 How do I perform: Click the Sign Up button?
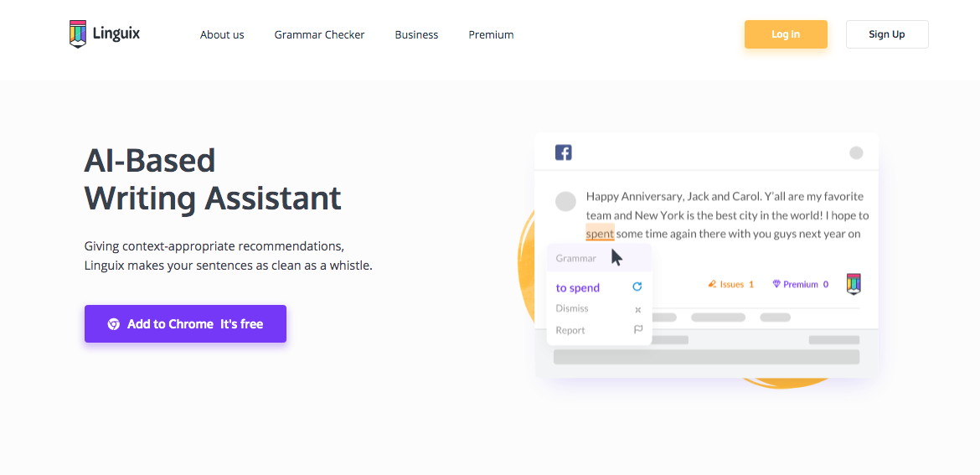[887, 34]
